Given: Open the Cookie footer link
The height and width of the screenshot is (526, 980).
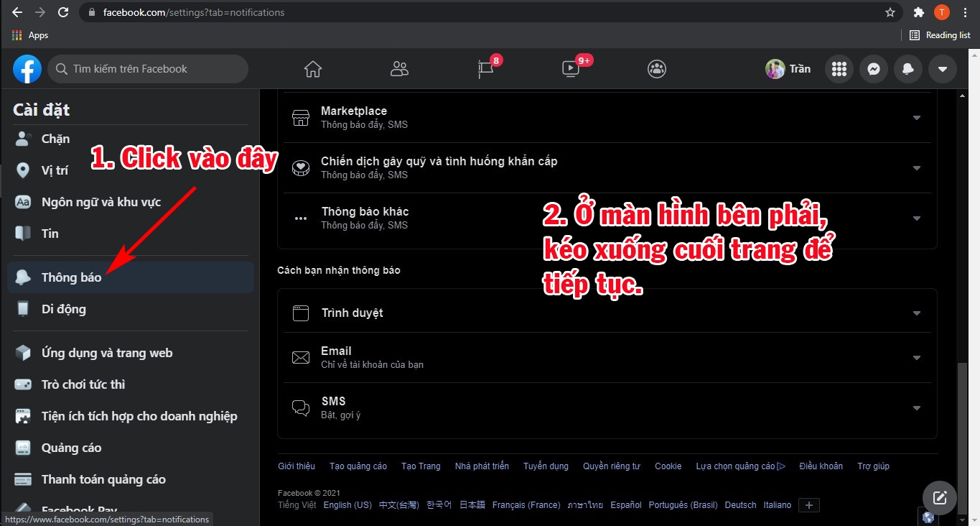Looking at the screenshot, I should pos(668,466).
